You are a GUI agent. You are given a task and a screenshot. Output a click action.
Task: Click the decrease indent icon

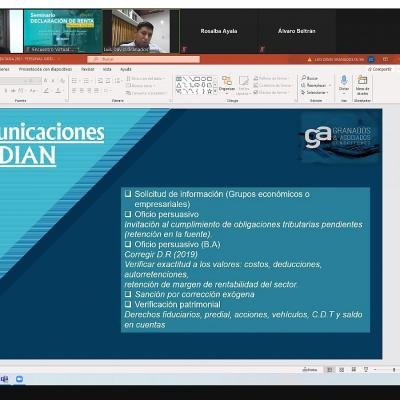100,81
